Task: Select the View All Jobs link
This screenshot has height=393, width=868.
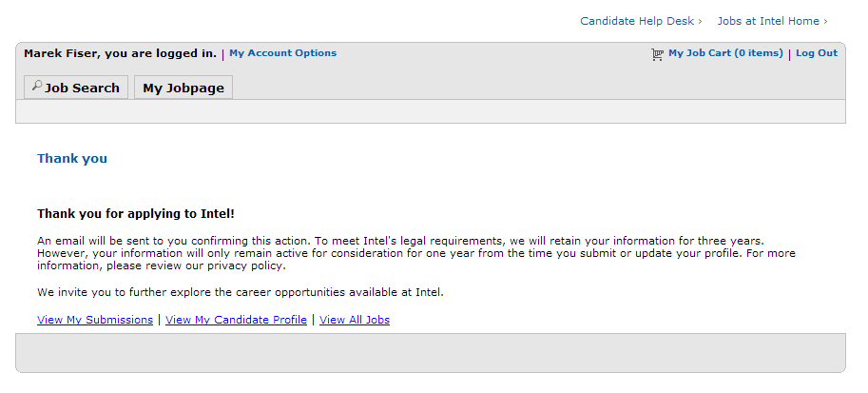Action: click(355, 320)
